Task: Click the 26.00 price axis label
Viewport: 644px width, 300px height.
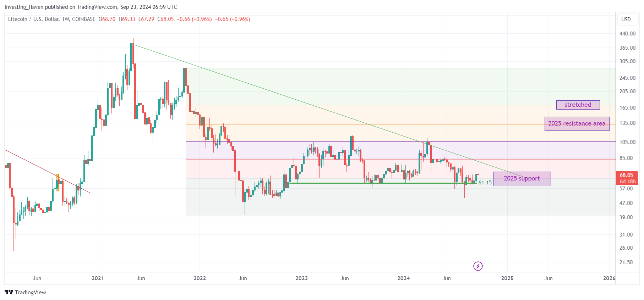Action: click(626, 248)
